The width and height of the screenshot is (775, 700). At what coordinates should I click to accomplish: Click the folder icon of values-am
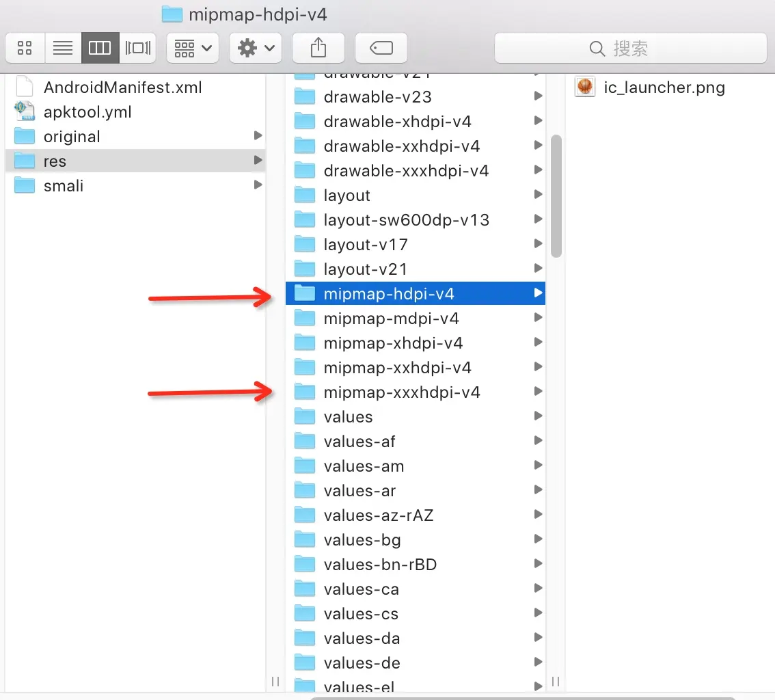click(x=305, y=466)
